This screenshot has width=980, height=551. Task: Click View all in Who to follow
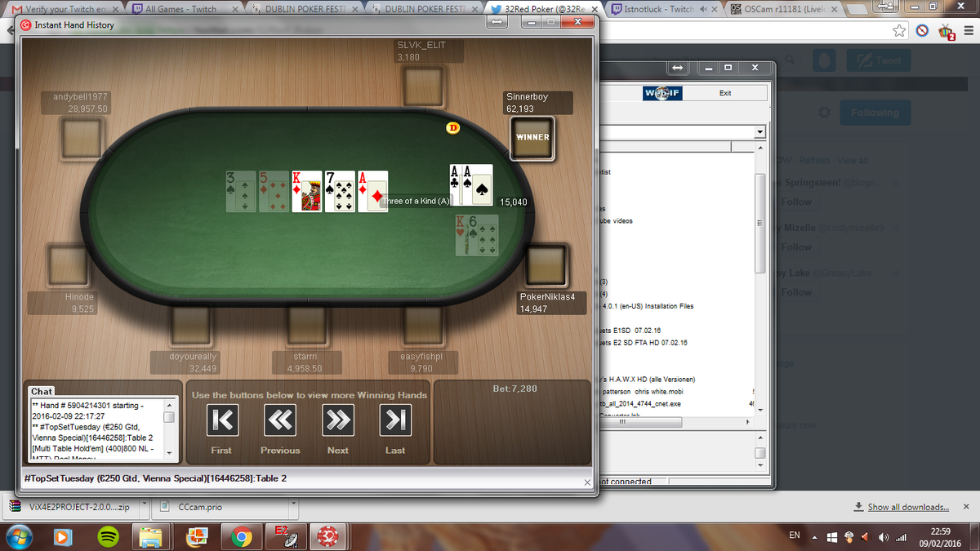tap(853, 160)
